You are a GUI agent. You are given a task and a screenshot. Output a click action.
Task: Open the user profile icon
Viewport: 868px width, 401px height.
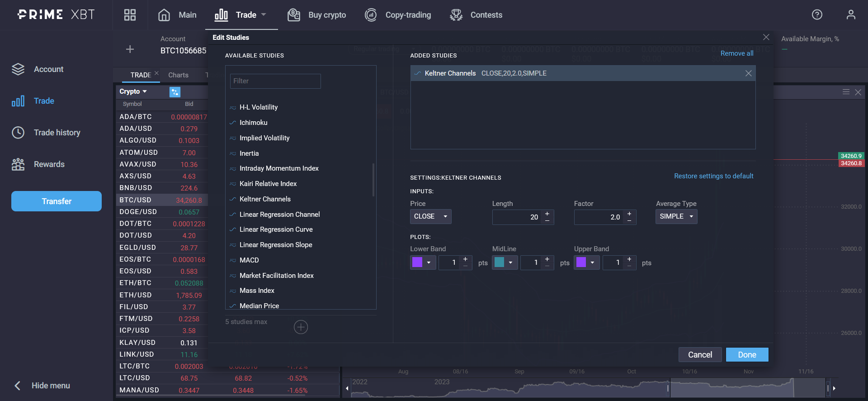click(x=851, y=14)
